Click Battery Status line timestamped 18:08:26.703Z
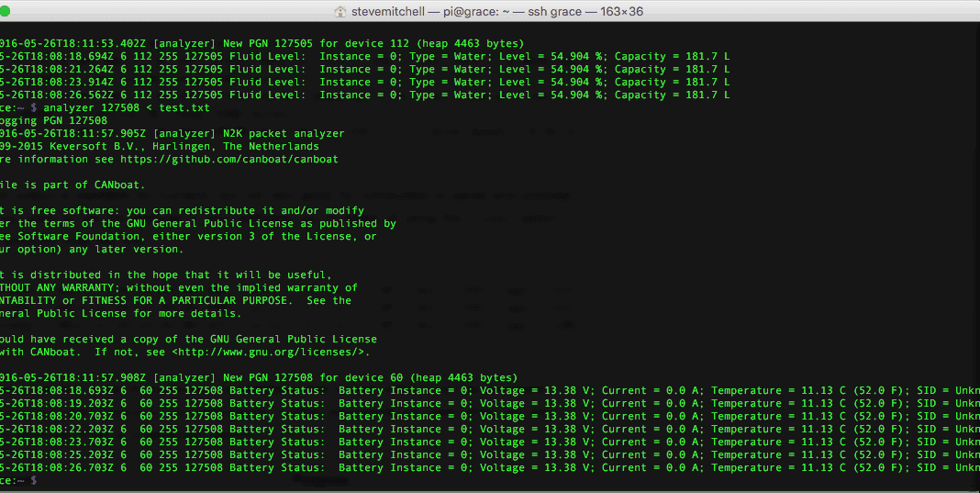Image resolution: width=980 pixels, height=493 pixels. (x=490, y=467)
